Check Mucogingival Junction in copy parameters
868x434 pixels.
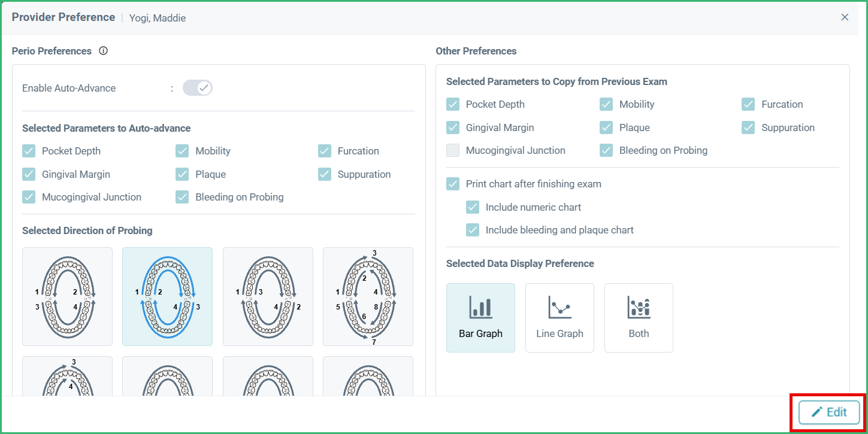click(453, 150)
